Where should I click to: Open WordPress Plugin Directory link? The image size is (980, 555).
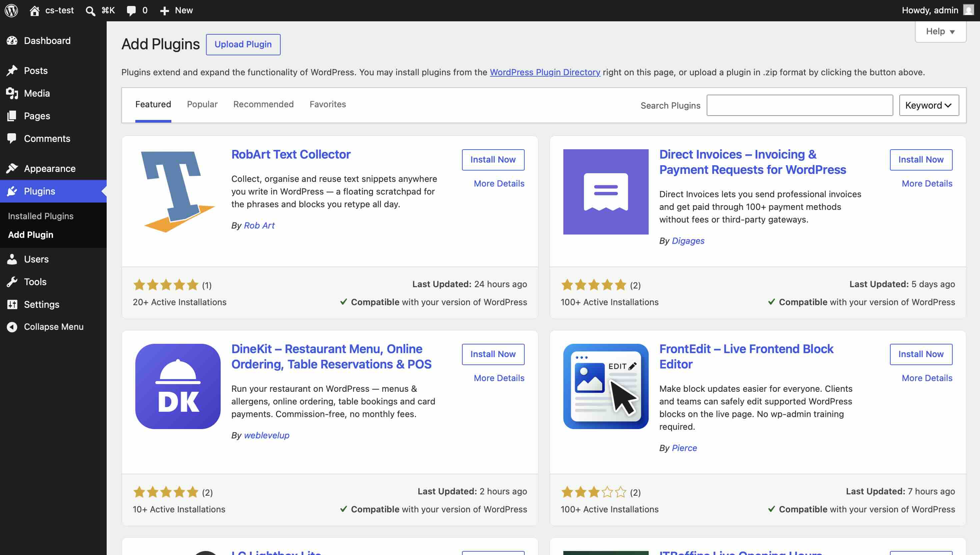point(545,72)
